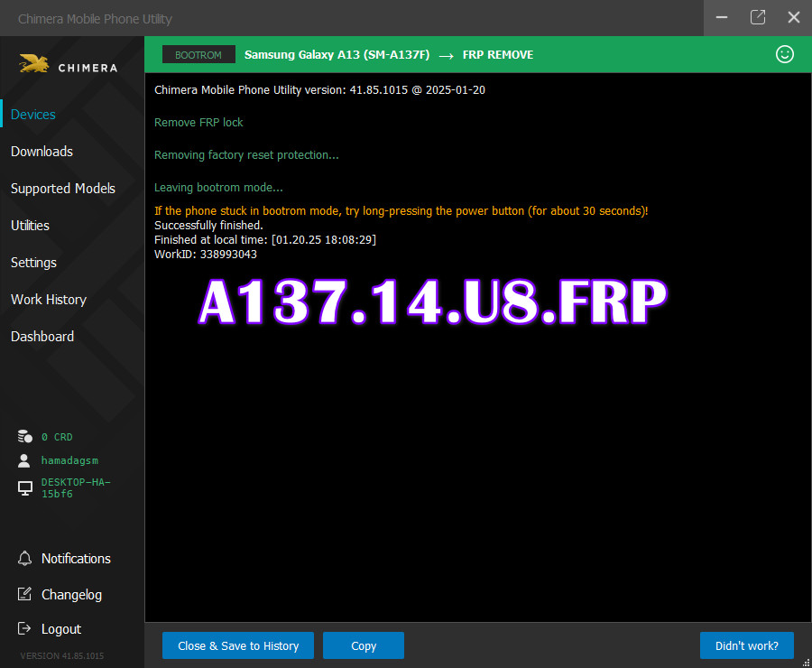Click the Chimera griffin logo

[x=34, y=64]
